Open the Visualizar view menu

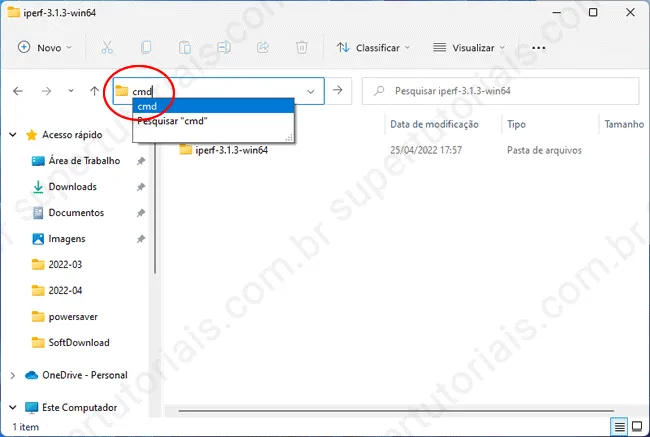tap(469, 47)
